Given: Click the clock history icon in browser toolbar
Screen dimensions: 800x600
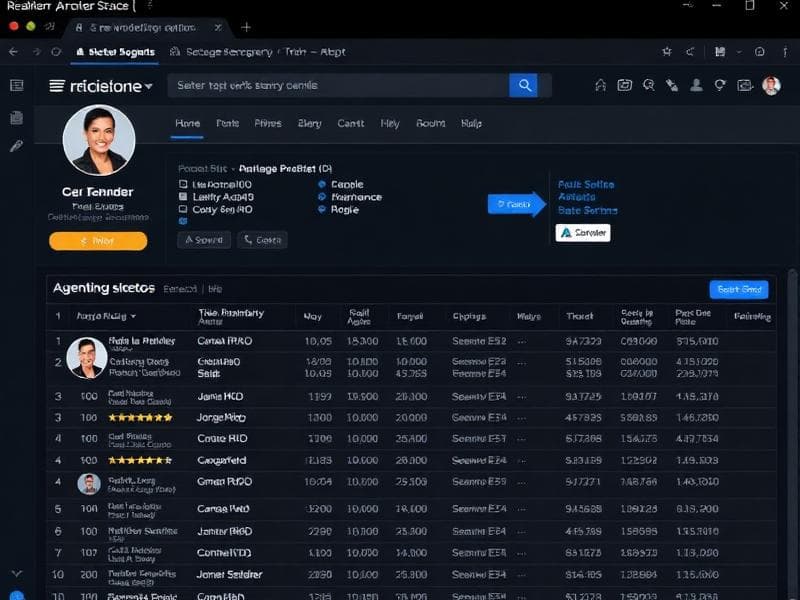Looking at the screenshot, I should click(x=760, y=52).
